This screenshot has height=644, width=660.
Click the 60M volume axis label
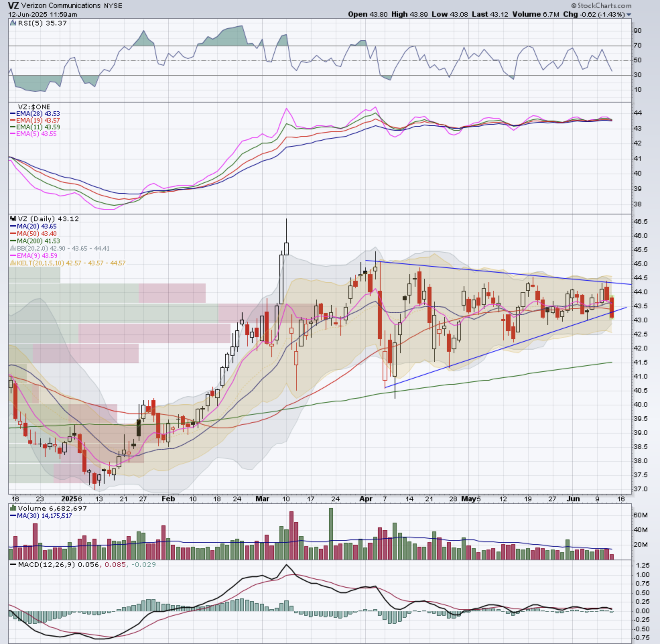click(x=640, y=515)
